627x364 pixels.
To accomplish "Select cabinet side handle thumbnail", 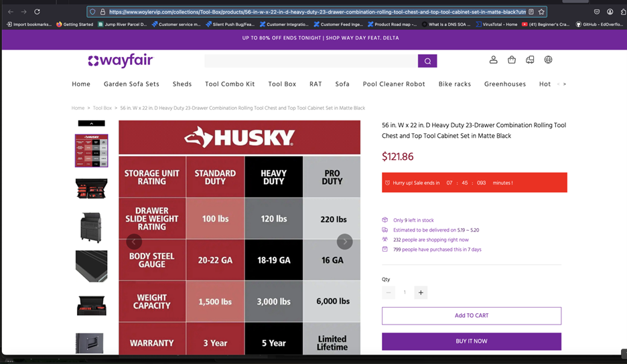I will (x=90, y=343).
